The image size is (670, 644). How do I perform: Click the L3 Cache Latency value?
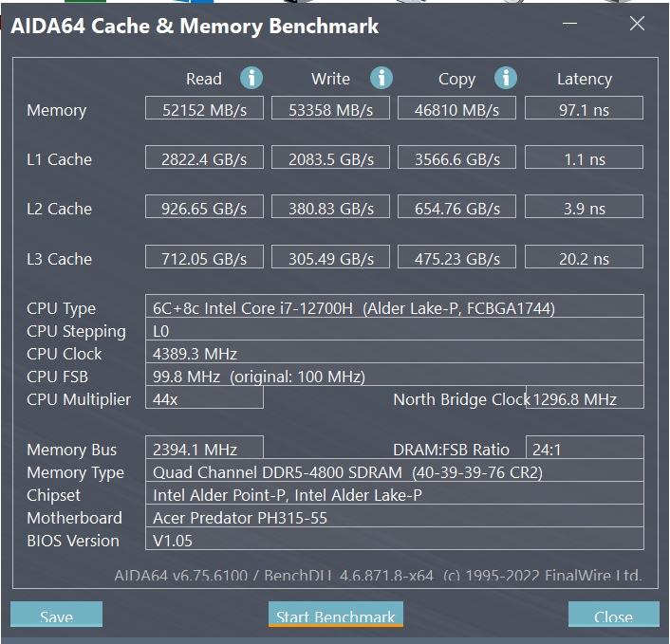point(584,257)
